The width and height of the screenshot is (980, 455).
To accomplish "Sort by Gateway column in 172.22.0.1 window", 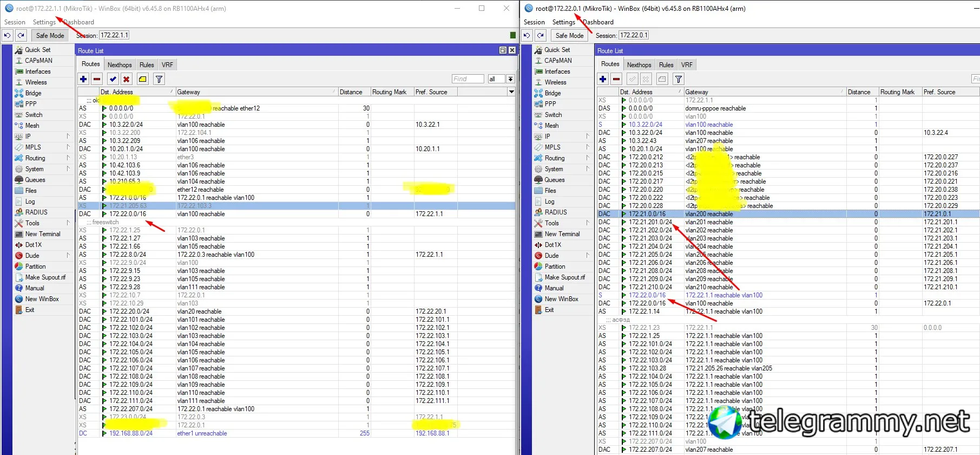I will click(x=765, y=92).
